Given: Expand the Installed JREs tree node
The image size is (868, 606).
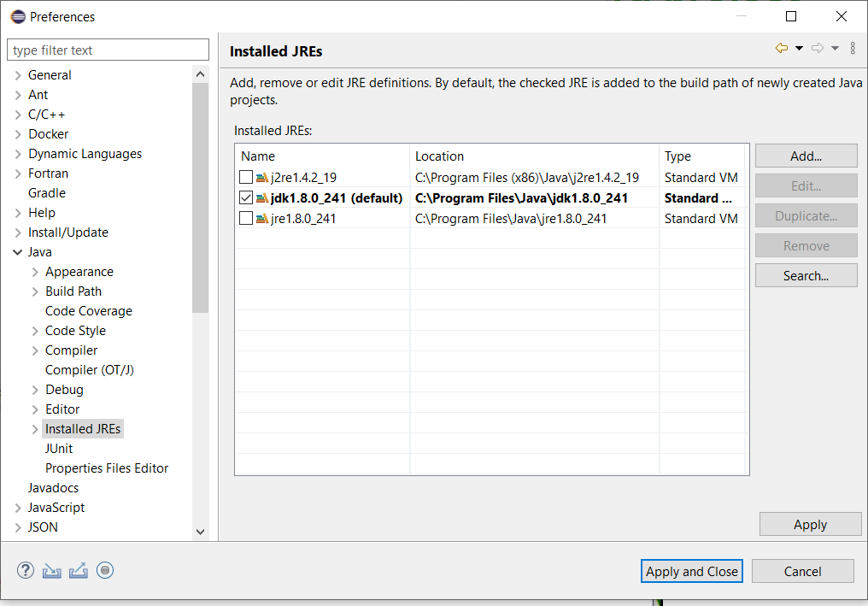Looking at the screenshot, I should click(35, 429).
